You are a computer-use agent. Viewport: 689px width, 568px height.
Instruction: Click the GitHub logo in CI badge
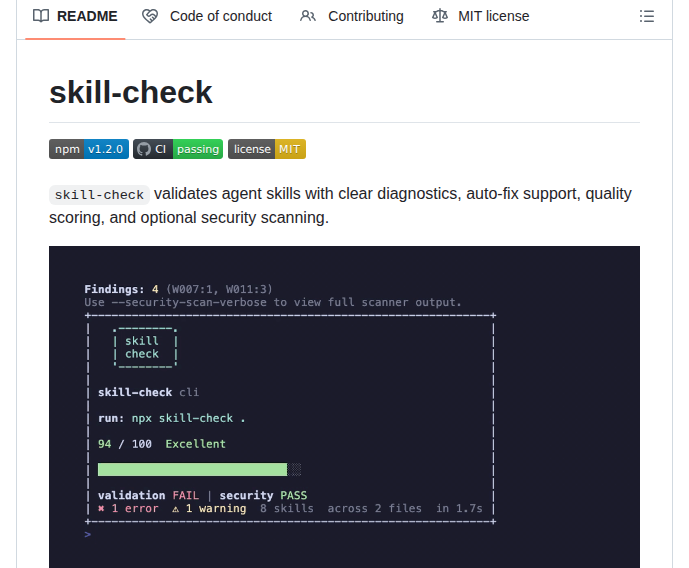coord(144,149)
